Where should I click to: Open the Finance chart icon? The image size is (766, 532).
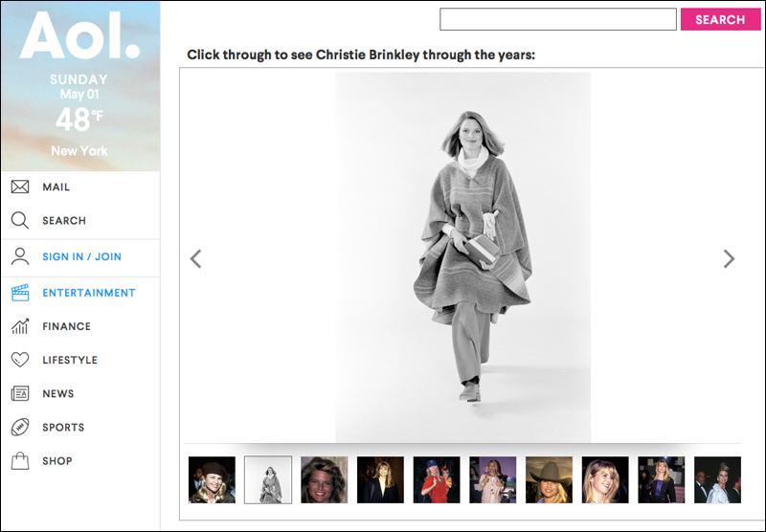click(x=20, y=326)
